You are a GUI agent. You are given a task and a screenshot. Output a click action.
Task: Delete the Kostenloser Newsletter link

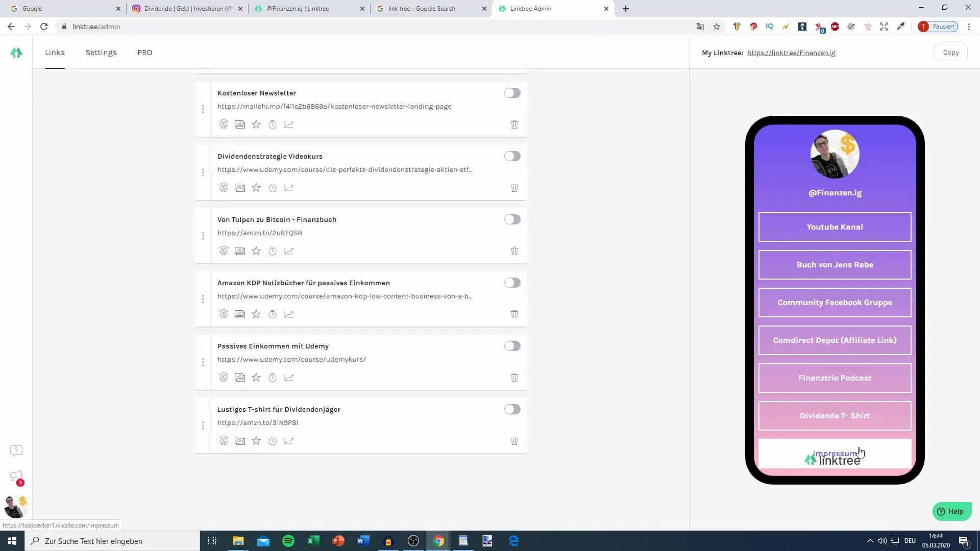pos(514,124)
